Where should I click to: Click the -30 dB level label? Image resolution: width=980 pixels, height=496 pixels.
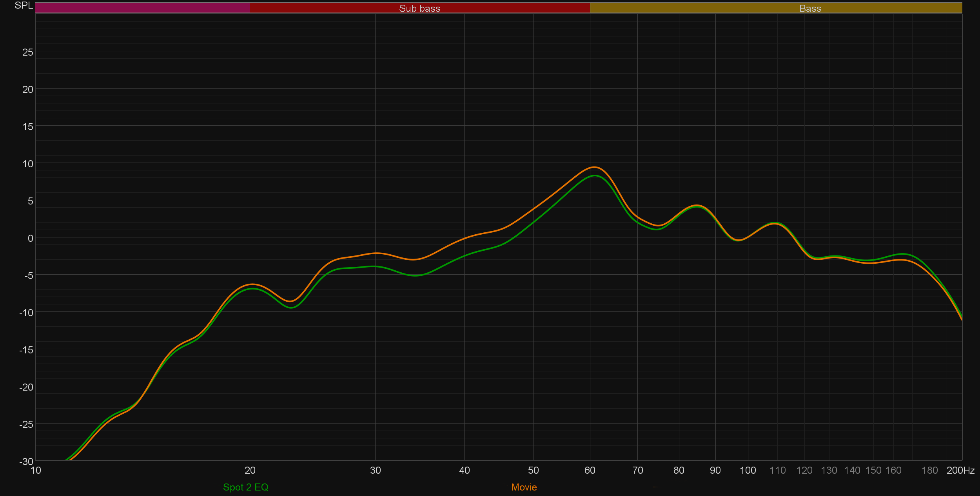tap(26, 462)
